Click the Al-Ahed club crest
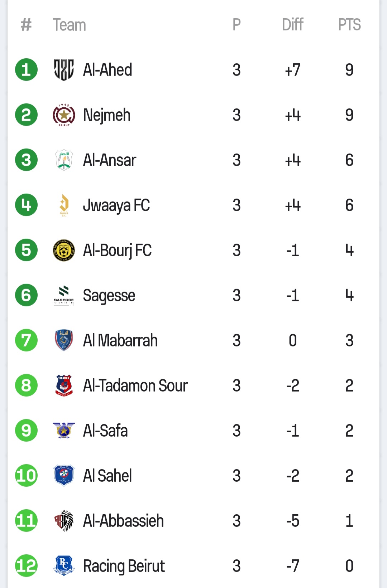Screen dimensions: 387x588 pyautogui.click(x=64, y=70)
